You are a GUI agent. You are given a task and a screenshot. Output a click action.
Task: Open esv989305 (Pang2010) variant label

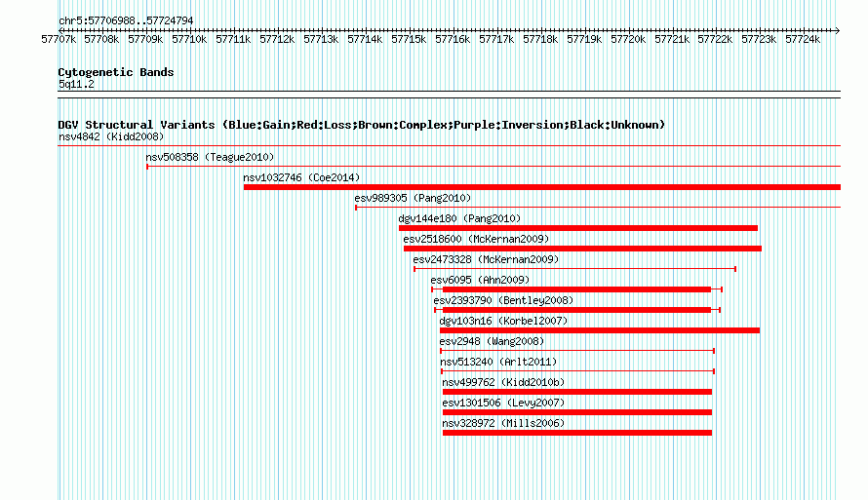click(413, 198)
